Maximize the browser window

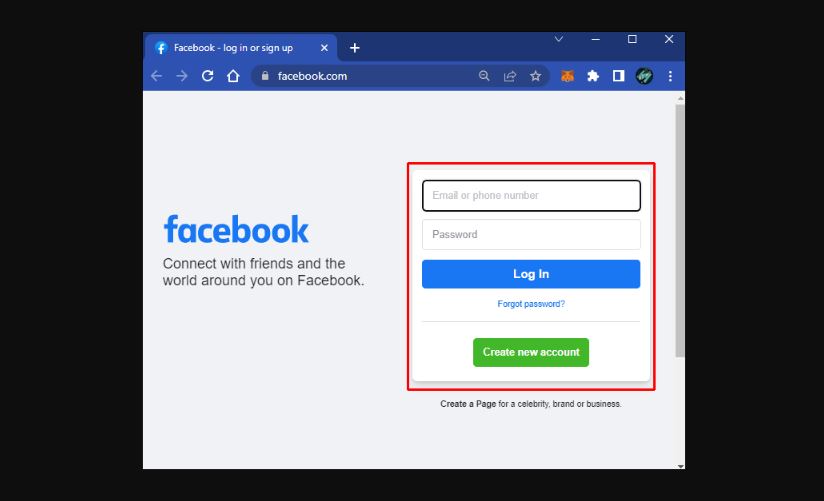[x=632, y=39]
